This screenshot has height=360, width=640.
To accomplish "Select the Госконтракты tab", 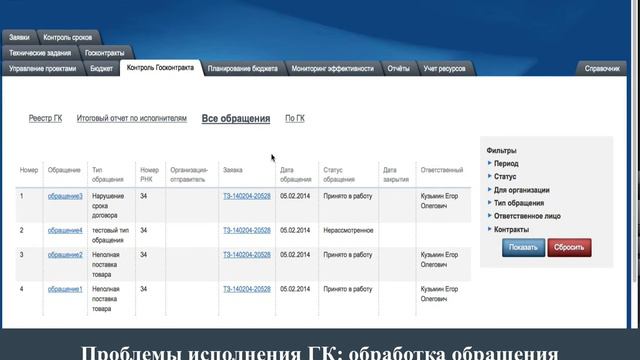I will pyautogui.click(x=104, y=53).
